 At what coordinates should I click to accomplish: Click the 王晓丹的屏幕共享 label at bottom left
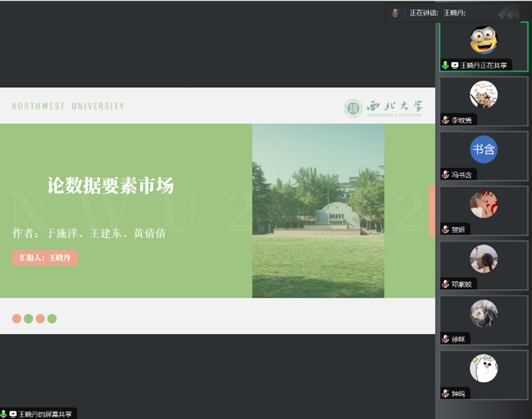pos(45,414)
